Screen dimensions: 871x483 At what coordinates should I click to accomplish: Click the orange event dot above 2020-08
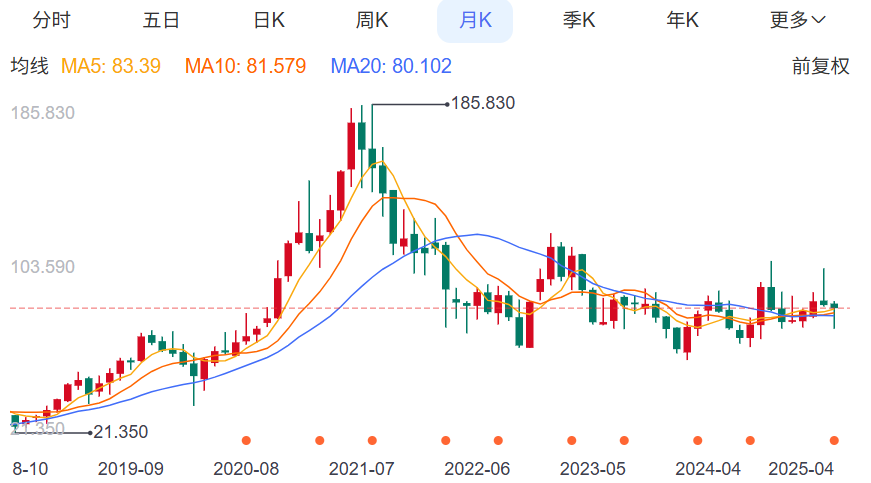pos(246,441)
